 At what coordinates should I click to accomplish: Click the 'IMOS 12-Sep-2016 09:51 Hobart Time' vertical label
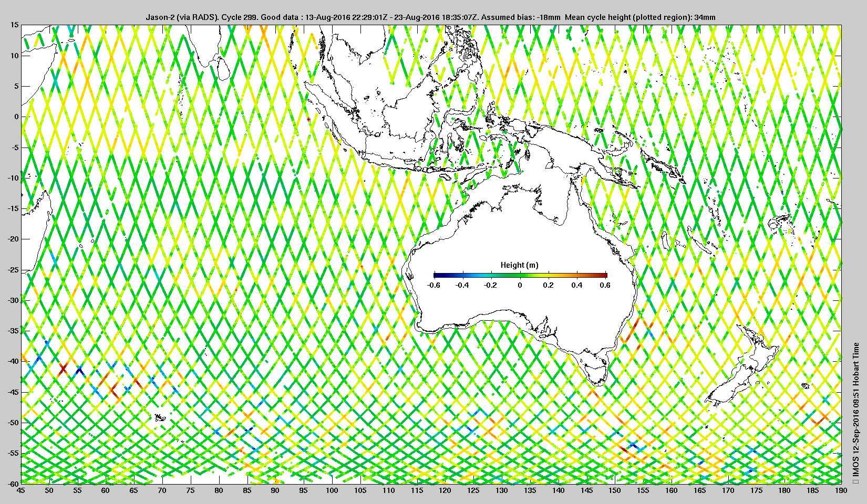[x=856, y=413]
